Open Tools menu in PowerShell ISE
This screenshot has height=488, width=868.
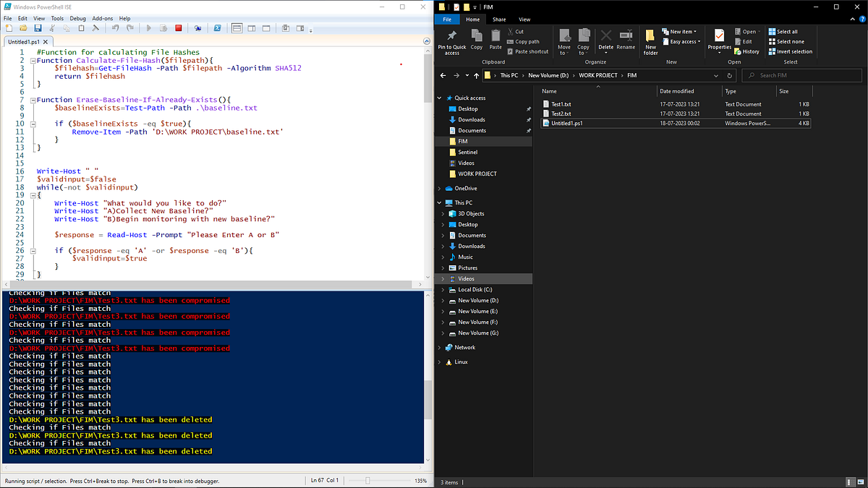click(x=57, y=18)
